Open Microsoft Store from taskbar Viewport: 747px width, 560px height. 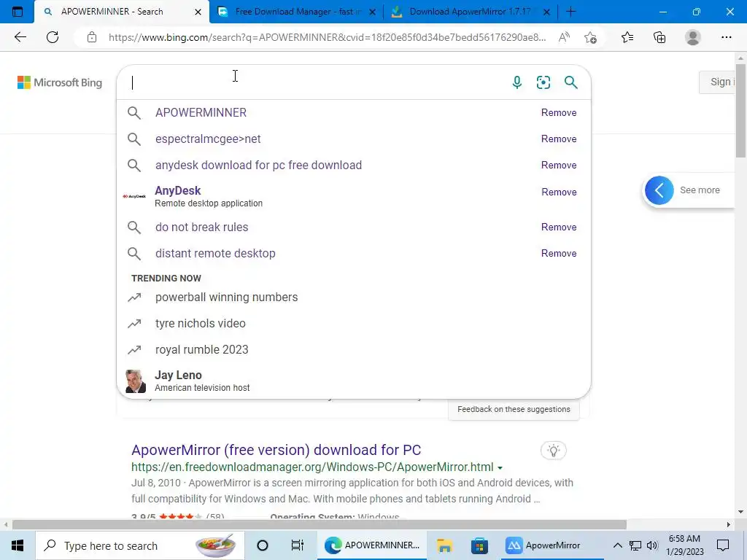(x=480, y=545)
